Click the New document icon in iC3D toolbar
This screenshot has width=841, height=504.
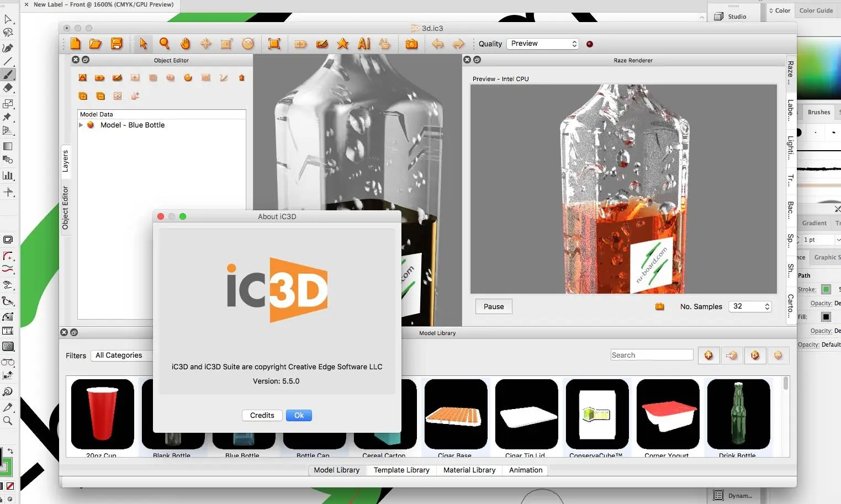(75, 44)
